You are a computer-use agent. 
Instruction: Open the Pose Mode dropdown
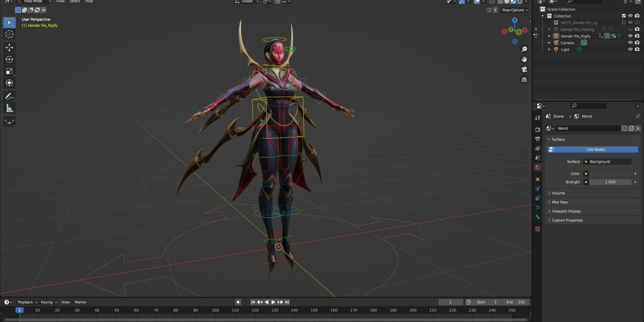pos(34,2)
